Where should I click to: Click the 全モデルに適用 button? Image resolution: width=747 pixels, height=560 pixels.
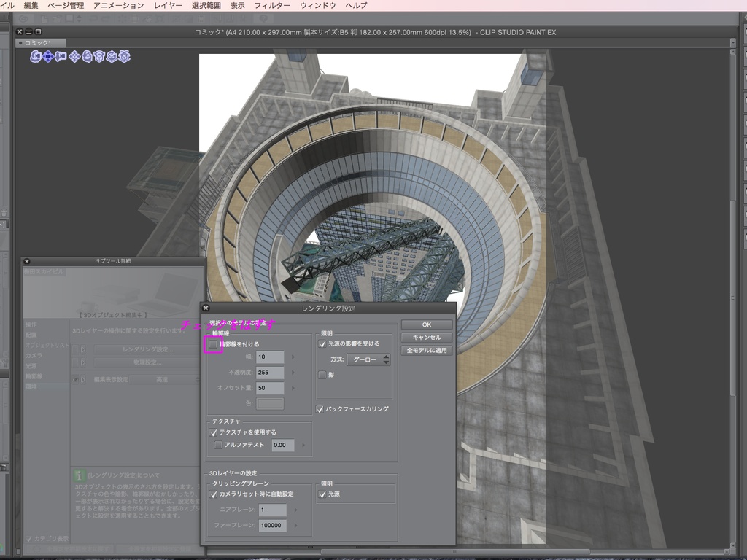pyautogui.click(x=426, y=349)
